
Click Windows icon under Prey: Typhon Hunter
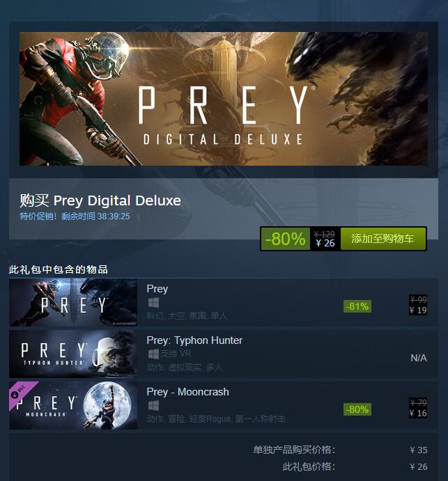click(x=153, y=354)
